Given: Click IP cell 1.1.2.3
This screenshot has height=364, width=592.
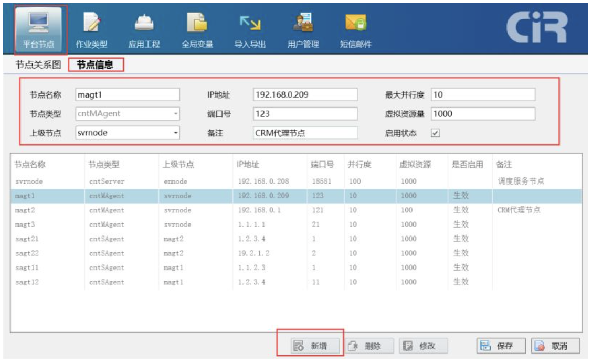Looking at the screenshot, I should [x=251, y=267].
